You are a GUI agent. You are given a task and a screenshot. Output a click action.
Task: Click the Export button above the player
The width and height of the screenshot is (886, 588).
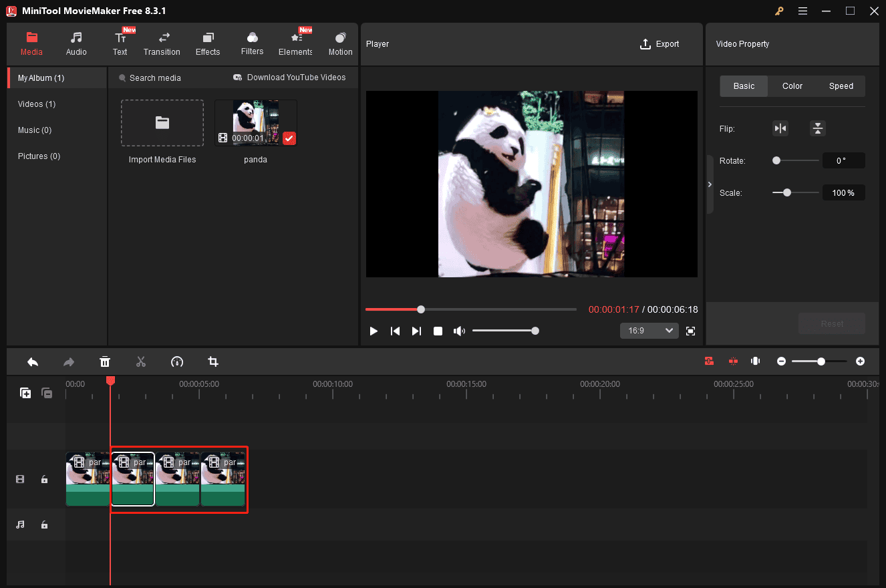(x=659, y=43)
